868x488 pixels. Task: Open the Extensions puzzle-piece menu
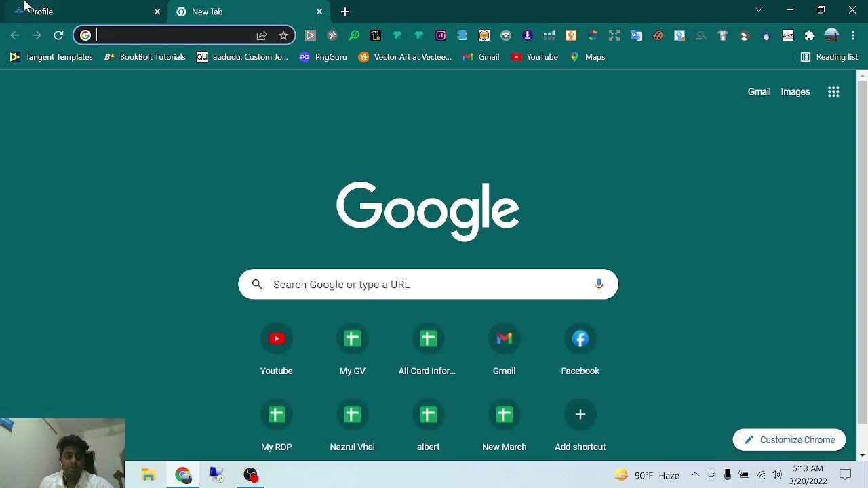point(810,35)
